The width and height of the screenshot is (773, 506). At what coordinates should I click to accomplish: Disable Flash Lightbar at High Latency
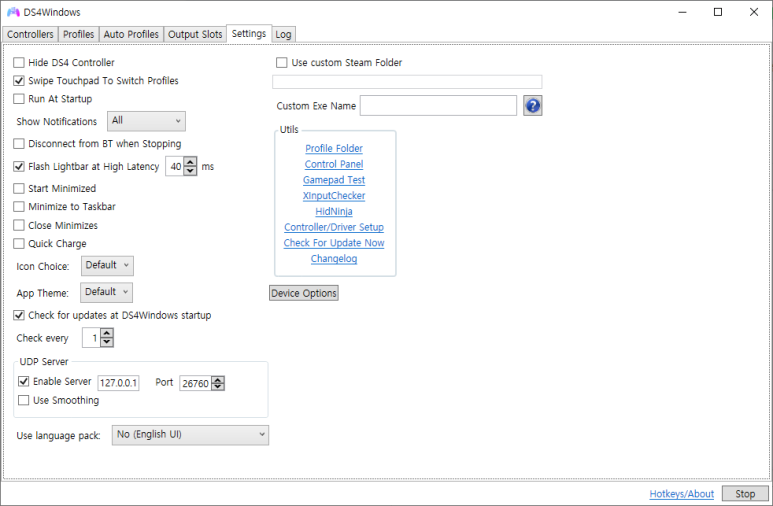(x=19, y=167)
